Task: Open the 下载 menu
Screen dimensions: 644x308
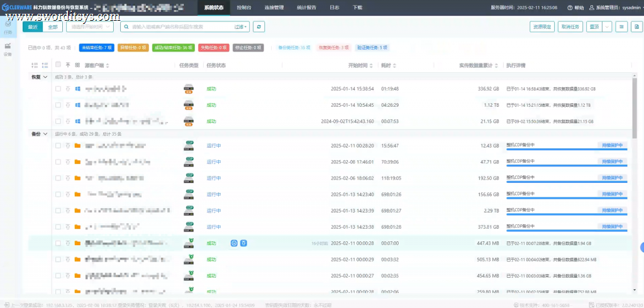Action: coord(357,8)
